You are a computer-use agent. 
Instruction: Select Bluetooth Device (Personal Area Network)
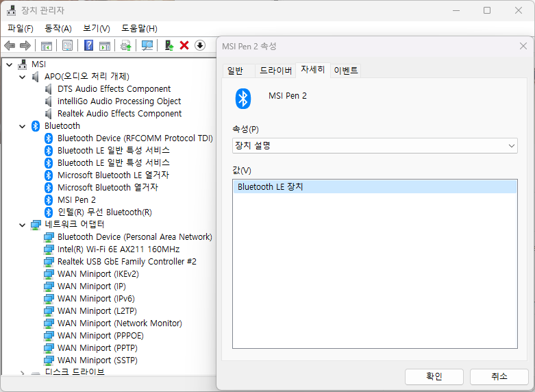click(135, 237)
